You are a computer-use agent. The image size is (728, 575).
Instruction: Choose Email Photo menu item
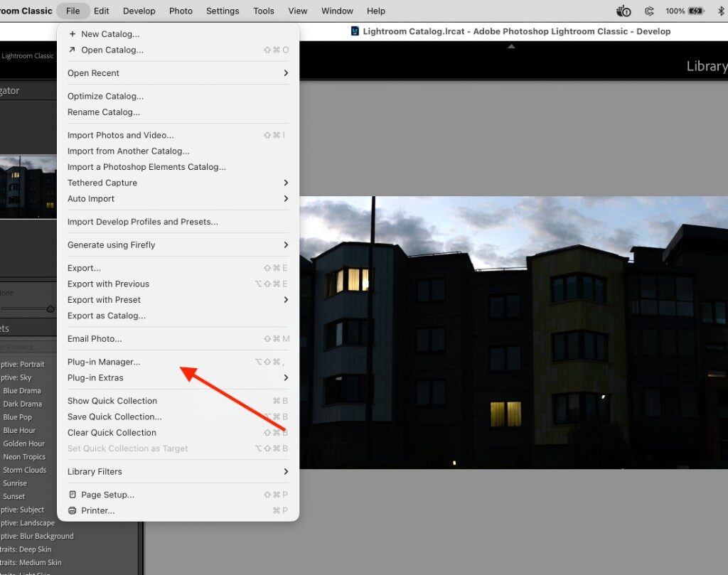click(x=178, y=339)
